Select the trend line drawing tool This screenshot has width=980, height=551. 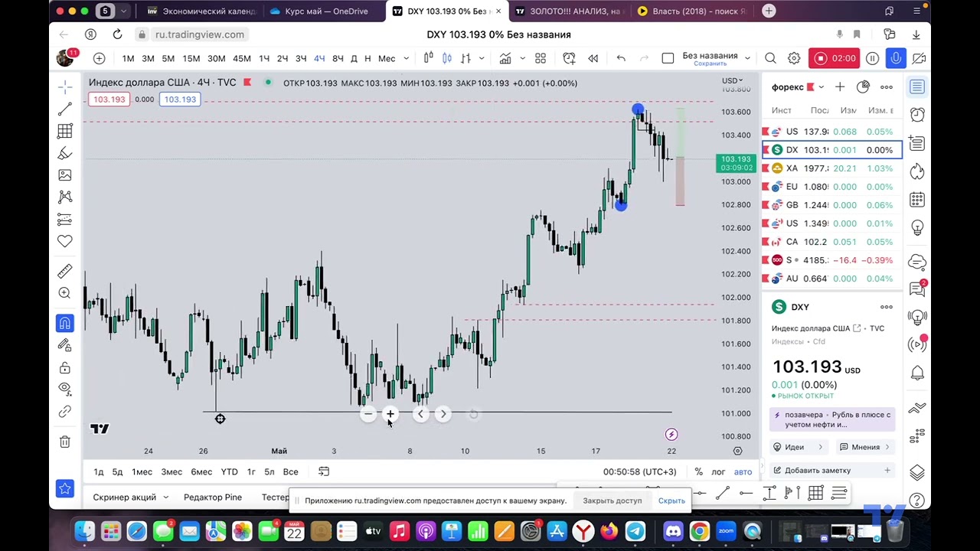coord(65,110)
